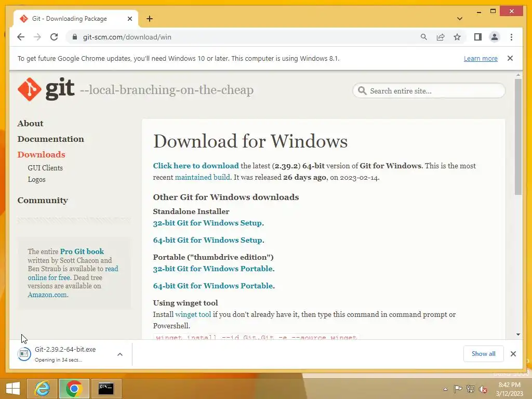Dismiss the Chrome update notice bar
This screenshot has height=399, width=532.
(510, 58)
